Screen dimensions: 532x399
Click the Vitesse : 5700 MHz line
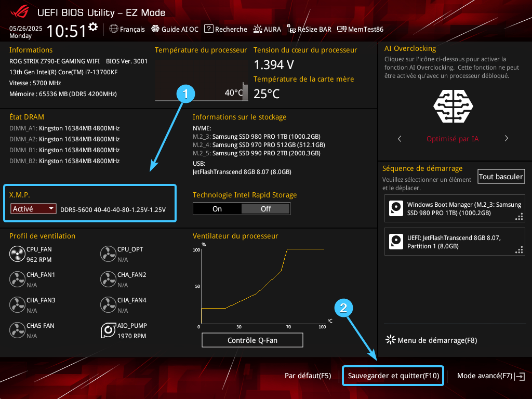coord(35,83)
